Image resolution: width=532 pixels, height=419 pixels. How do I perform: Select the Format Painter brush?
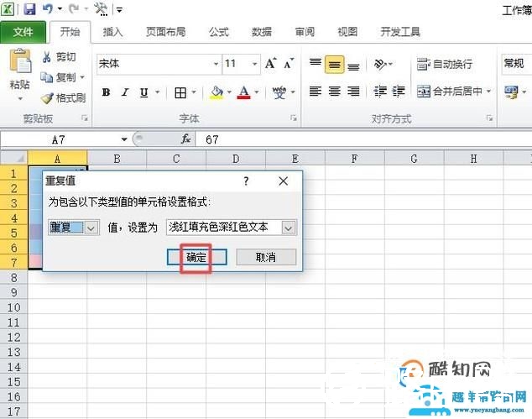pos(47,97)
